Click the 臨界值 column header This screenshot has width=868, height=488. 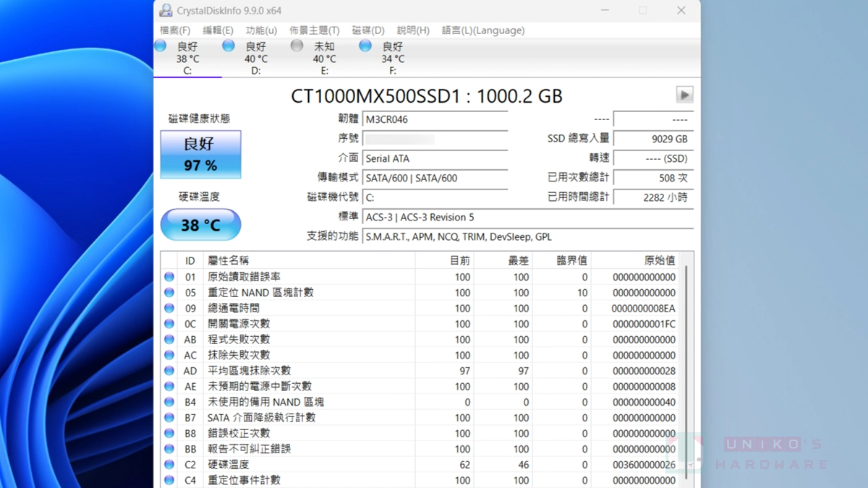point(562,260)
